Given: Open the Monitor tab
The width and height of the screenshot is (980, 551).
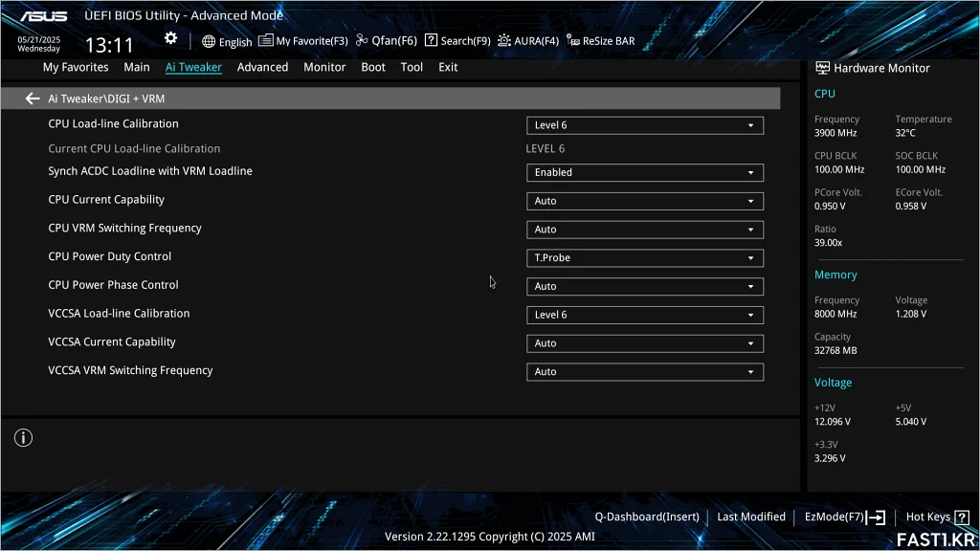Looking at the screenshot, I should tap(324, 68).
